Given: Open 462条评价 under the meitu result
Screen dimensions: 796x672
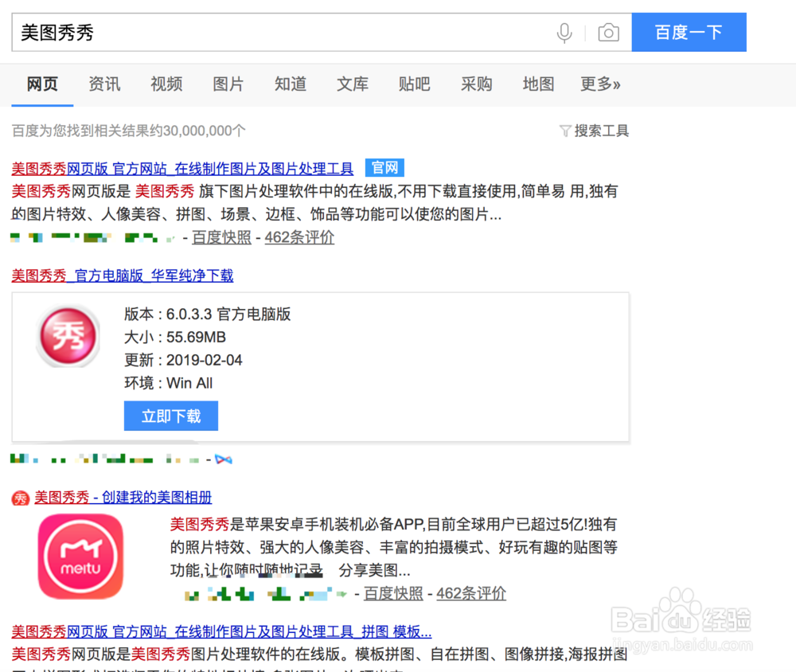Looking at the screenshot, I should coord(471,593).
